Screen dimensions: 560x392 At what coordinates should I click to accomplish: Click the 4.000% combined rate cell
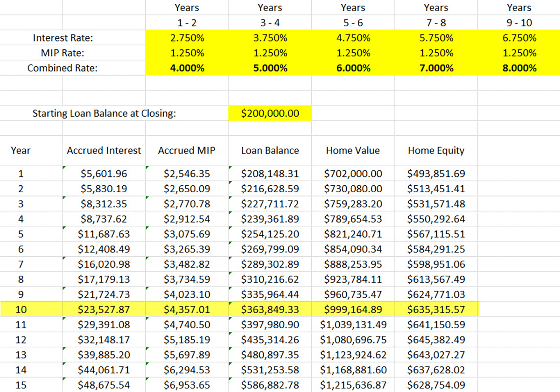pos(187,68)
